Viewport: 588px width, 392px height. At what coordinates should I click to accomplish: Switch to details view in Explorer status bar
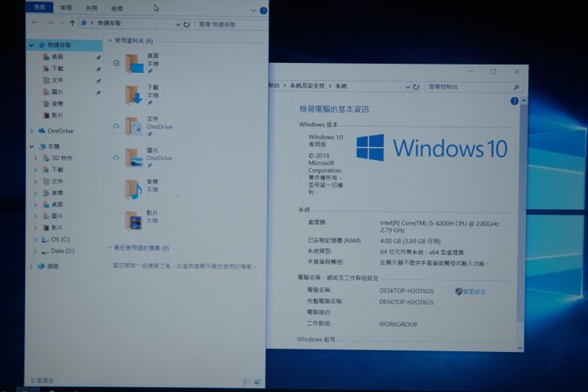coord(247,382)
